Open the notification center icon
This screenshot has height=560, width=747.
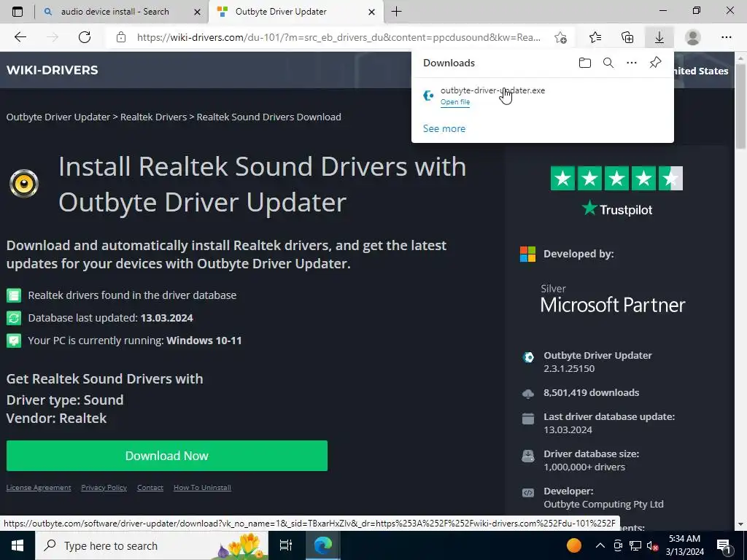724,545
